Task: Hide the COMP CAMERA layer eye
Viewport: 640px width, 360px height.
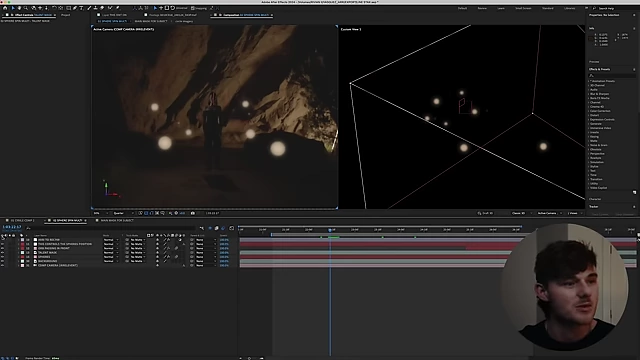Action: coord(2,265)
